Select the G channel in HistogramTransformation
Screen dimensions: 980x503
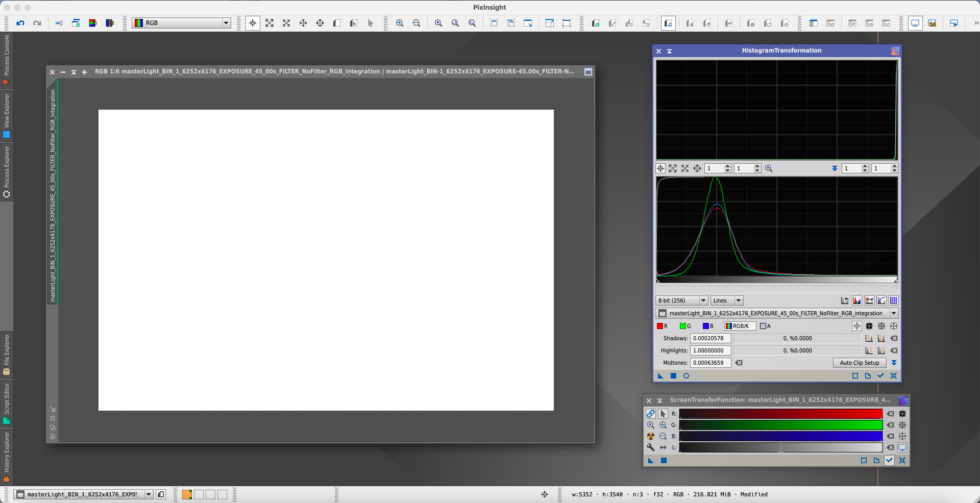(x=685, y=326)
